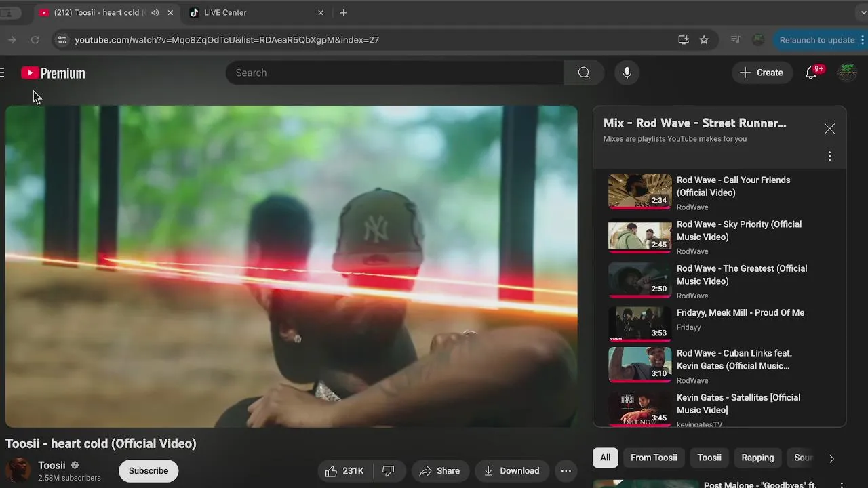Open the Toosii channel name link
The image size is (868, 488).
click(x=52, y=466)
